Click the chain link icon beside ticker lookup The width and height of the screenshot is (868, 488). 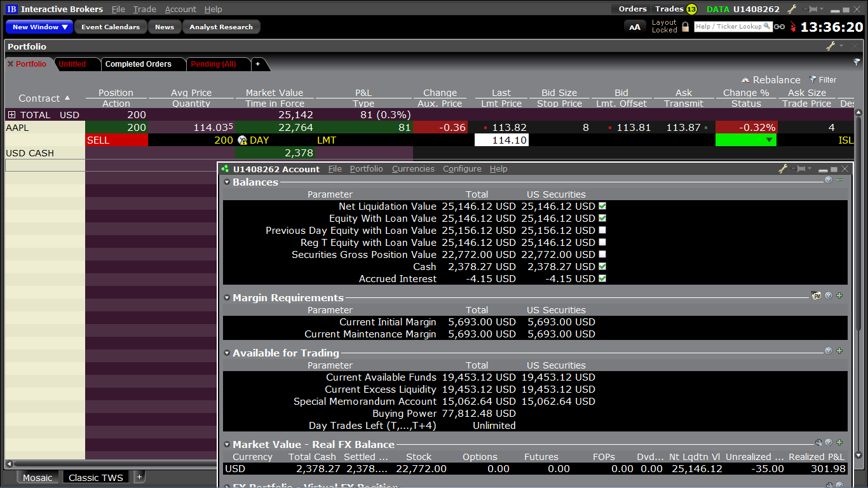[779, 27]
